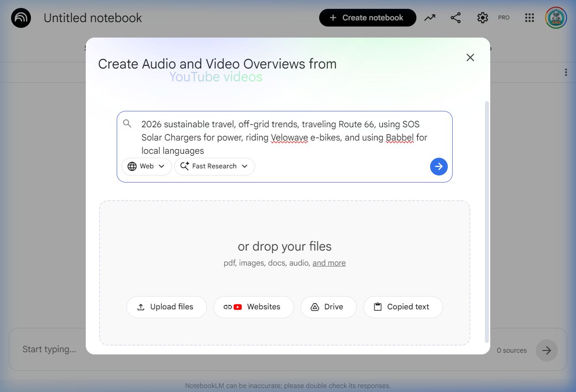The width and height of the screenshot is (576, 392).
Task: Click the Upload files button
Action: [x=166, y=307]
